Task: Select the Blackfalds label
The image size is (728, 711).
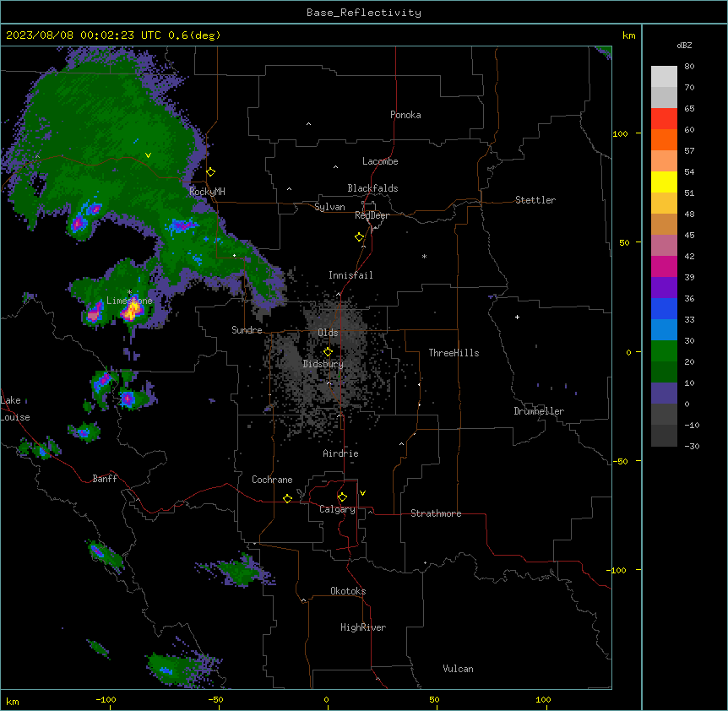Action: pyautogui.click(x=372, y=188)
